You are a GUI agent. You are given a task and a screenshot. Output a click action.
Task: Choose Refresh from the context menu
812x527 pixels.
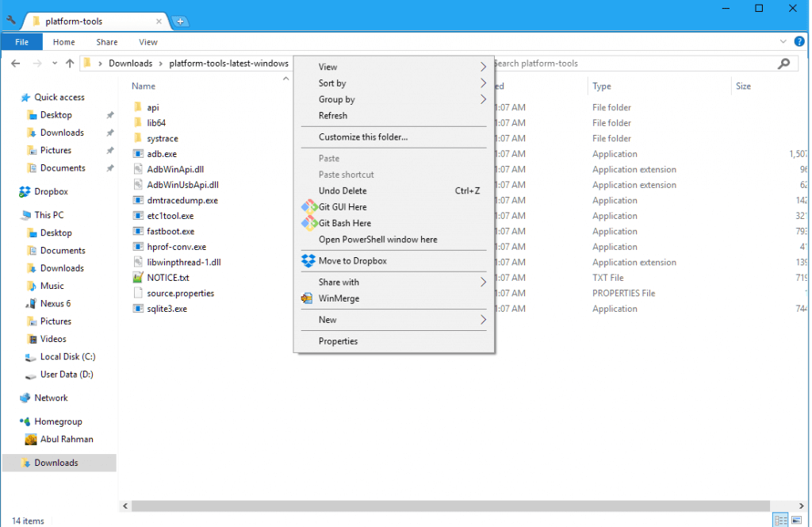click(393, 116)
